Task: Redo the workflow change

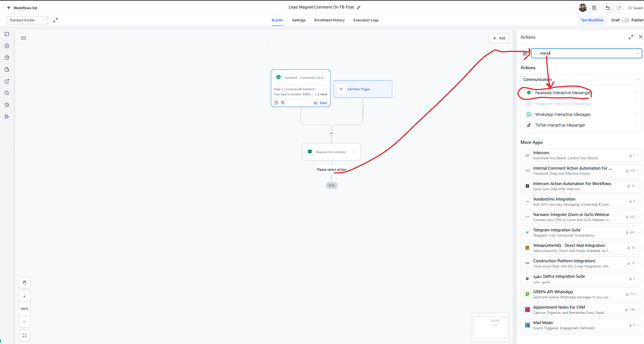Action: coord(619,8)
